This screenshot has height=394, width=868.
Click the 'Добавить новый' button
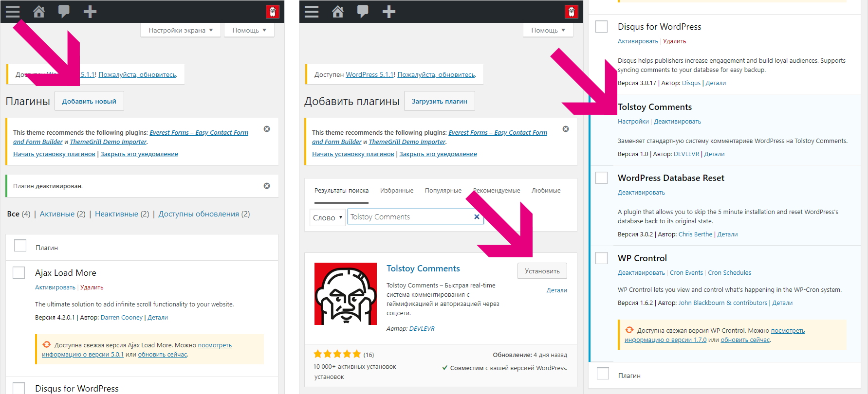[89, 101]
